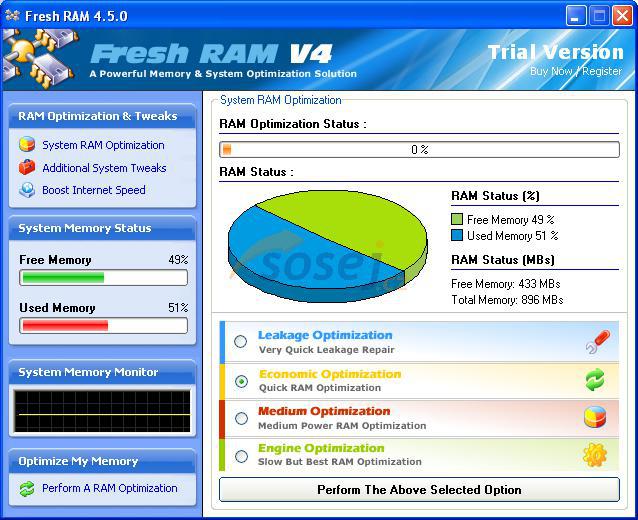Click the Trial Version banner text
Viewport: 638px width, 520px height.
556,52
